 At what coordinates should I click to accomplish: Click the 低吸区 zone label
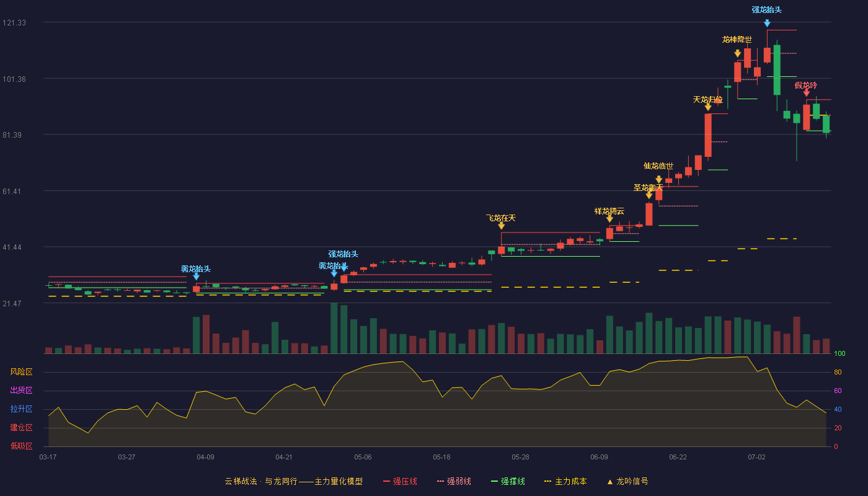[x=21, y=446]
